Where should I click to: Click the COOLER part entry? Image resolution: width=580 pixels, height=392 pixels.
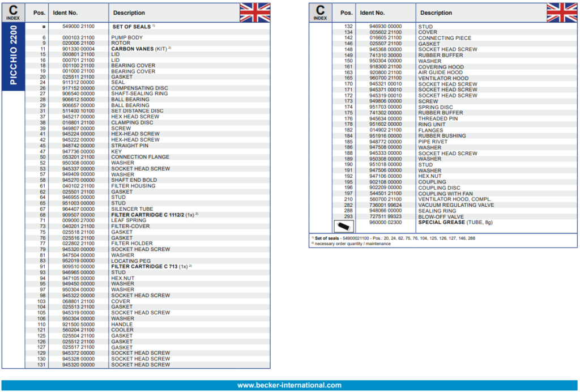point(122,330)
